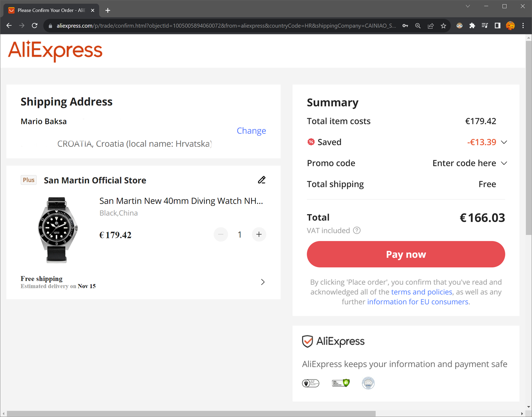Viewport: 532px width, 417px height.
Task: Expand the Promo code entry
Action: point(504,163)
